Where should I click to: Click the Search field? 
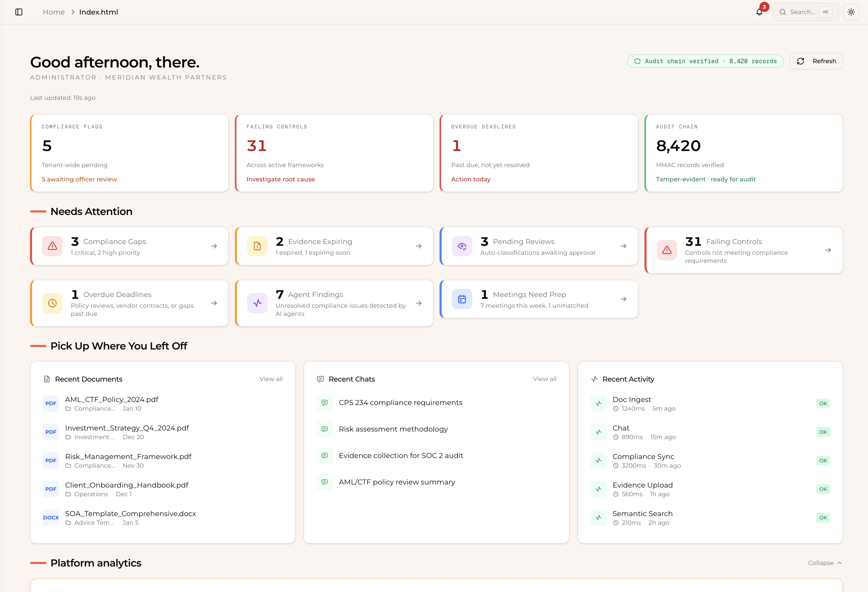[x=805, y=12]
